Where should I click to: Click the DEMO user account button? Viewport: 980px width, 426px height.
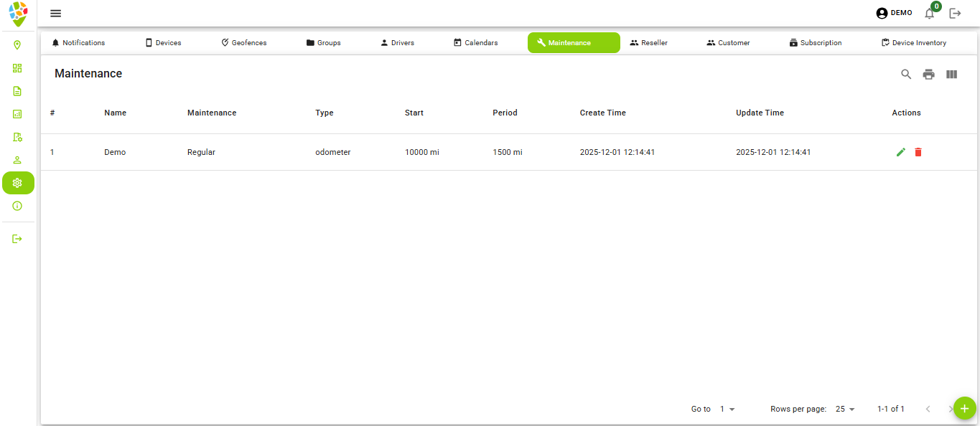(893, 13)
